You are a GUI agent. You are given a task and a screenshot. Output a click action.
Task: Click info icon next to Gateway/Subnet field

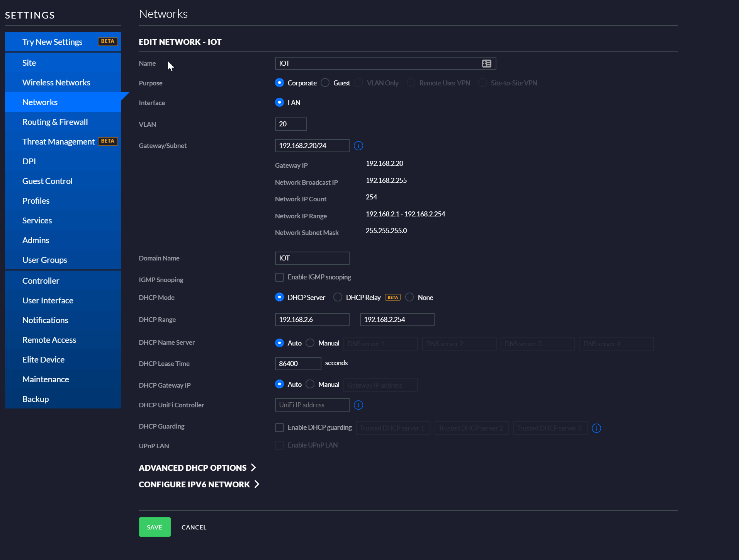358,146
